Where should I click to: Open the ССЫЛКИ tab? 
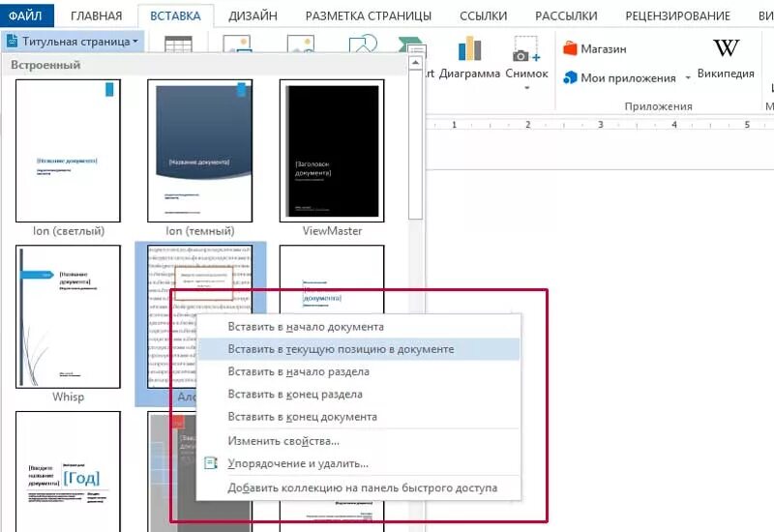point(483,15)
